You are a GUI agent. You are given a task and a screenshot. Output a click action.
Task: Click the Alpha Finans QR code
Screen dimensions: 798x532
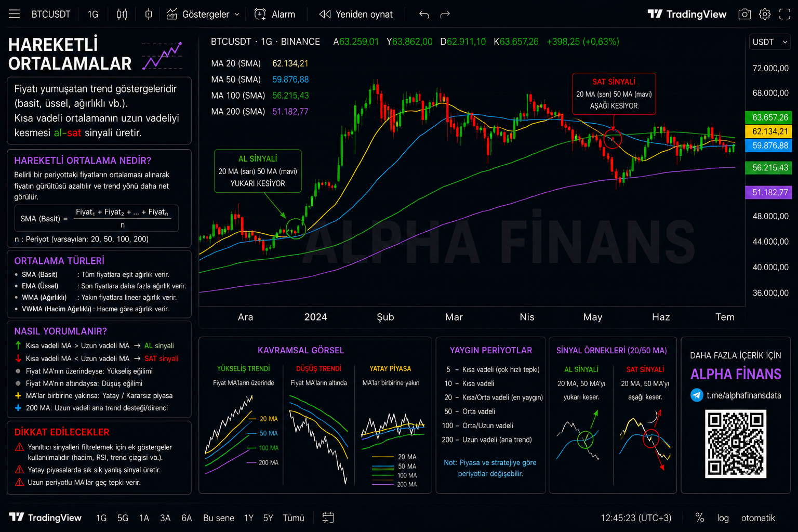(x=736, y=444)
